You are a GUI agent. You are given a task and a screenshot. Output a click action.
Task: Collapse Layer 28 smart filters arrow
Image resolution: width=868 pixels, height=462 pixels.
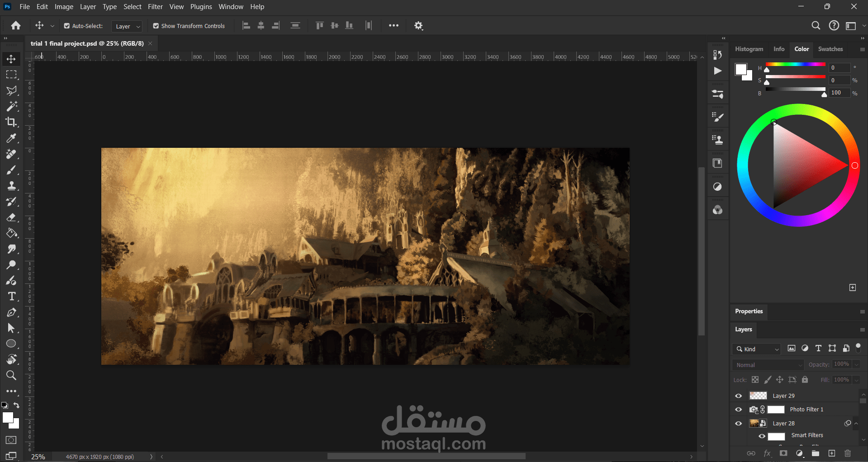click(x=856, y=424)
